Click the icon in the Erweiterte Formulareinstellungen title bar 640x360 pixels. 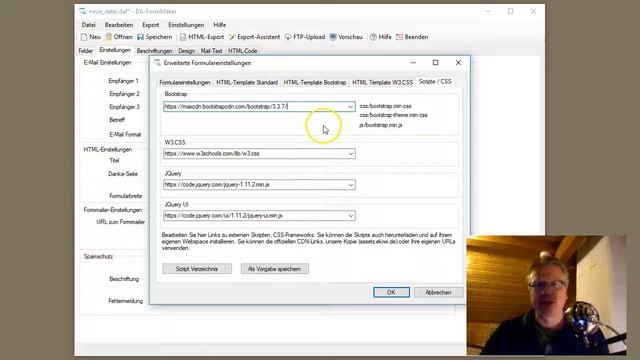(x=157, y=63)
